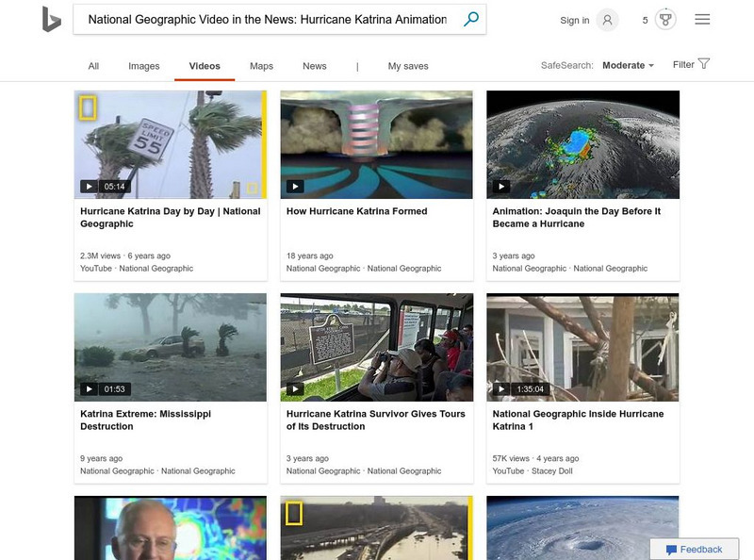Switch to the Images tab
Image resolution: width=754 pixels, height=560 pixels.
coord(142,65)
